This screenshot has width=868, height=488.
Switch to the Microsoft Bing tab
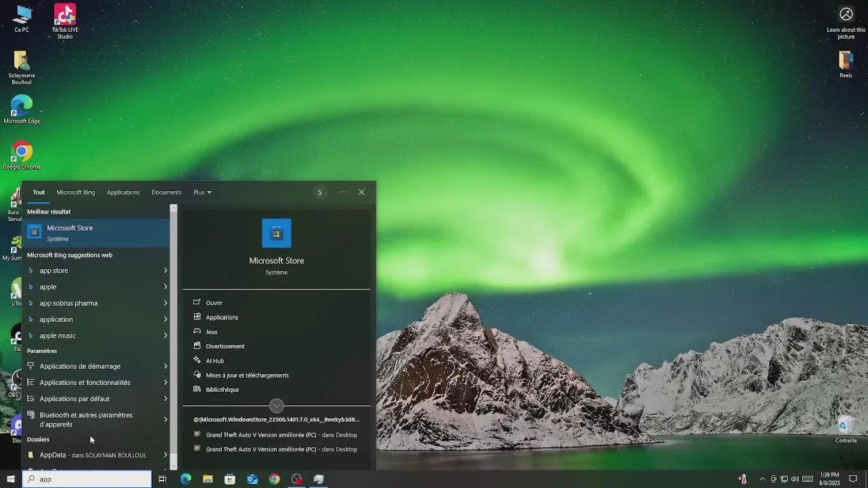[75, 192]
